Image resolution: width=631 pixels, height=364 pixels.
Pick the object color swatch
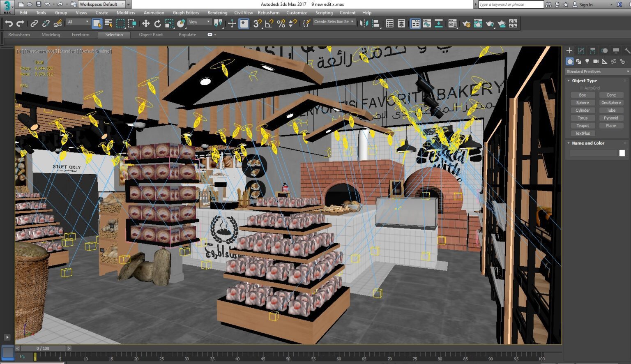pos(621,152)
